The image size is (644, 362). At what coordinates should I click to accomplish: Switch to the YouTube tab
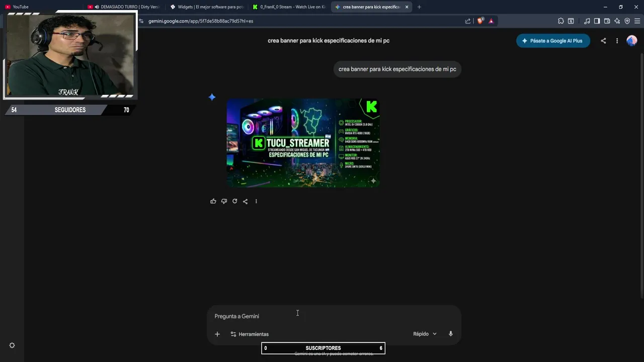click(x=41, y=7)
